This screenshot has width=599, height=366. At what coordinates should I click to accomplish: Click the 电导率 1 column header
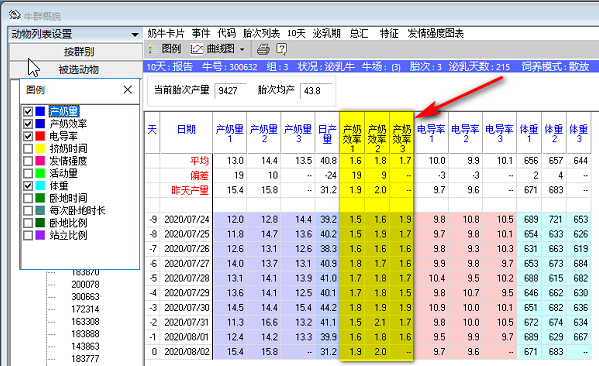point(432,133)
